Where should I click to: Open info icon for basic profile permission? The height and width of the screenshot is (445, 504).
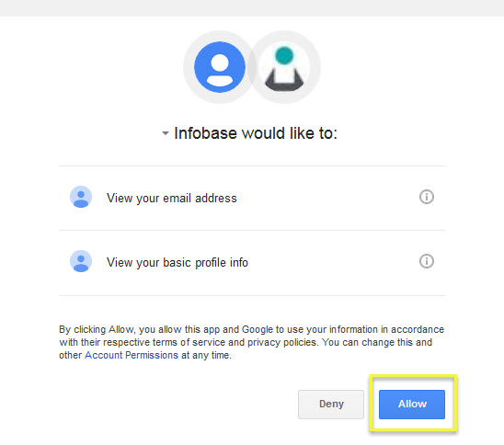pos(427,261)
